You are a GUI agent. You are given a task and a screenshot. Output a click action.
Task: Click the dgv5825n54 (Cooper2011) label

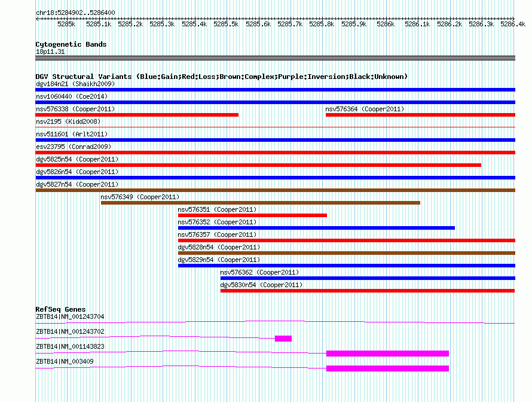point(77,159)
